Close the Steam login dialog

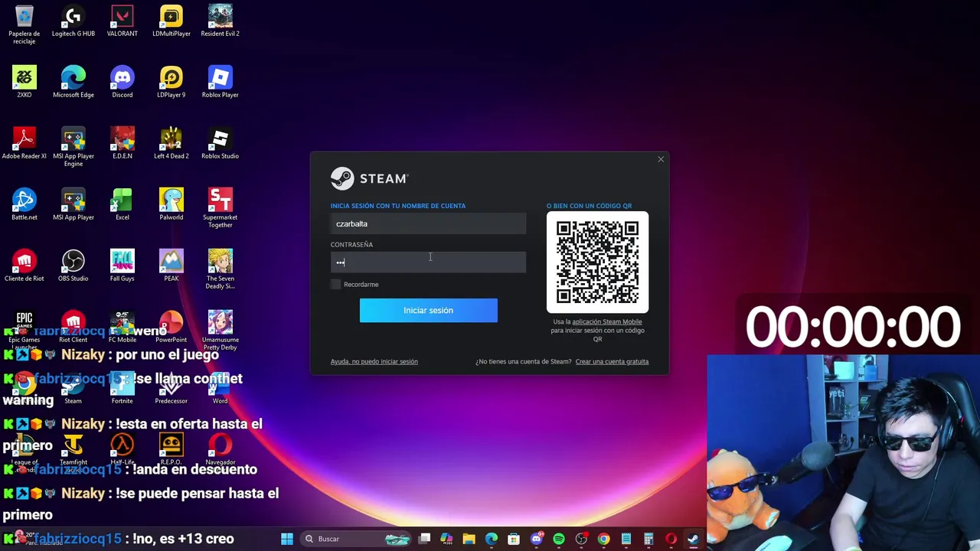[x=661, y=159]
